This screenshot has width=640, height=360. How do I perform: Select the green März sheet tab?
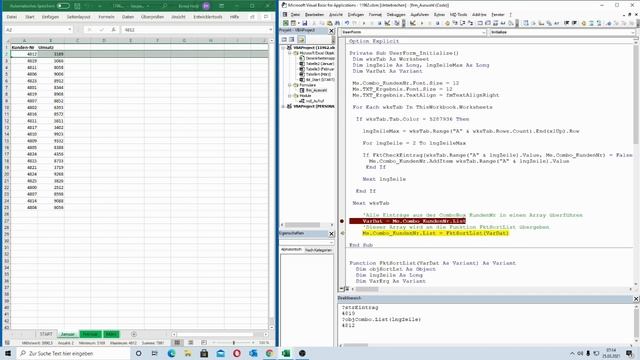coord(111,334)
